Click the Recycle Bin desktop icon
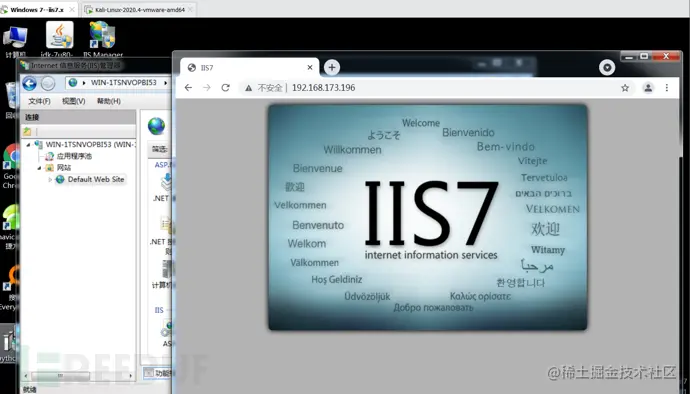This screenshot has height=394, width=690. (x=11, y=99)
